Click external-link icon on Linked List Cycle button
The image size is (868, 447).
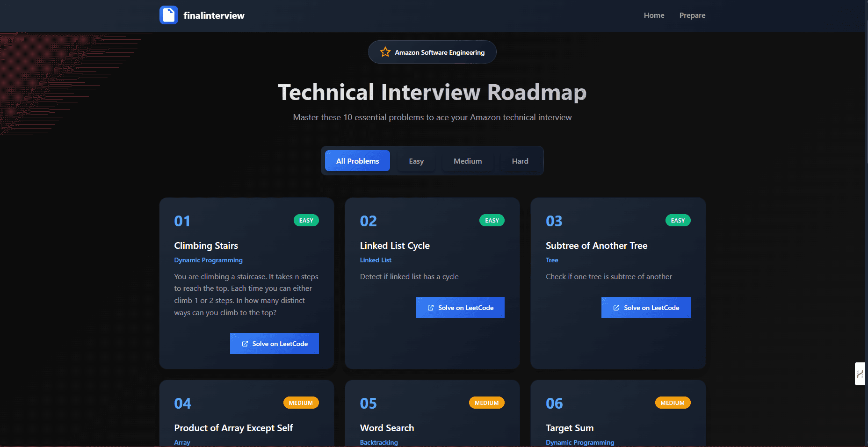click(x=431, y=308)
